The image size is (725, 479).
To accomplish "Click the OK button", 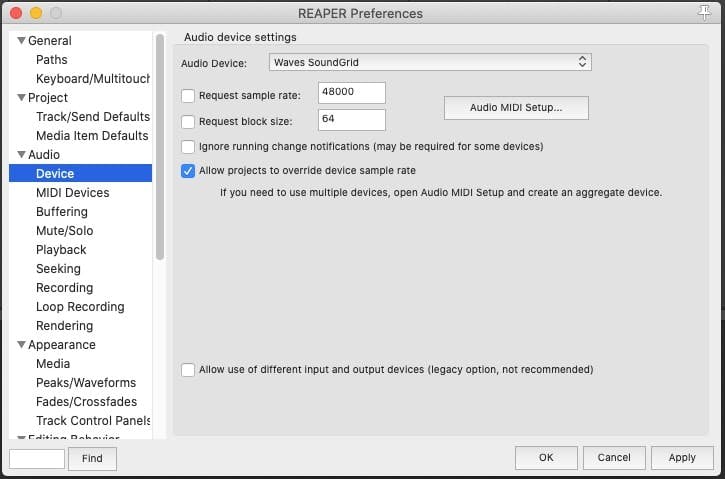I will (x=546, y=458).
